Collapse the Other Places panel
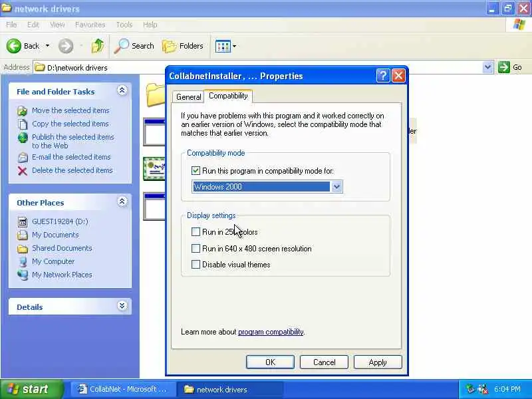Viewport: 532px width, 399px height. 122,201
